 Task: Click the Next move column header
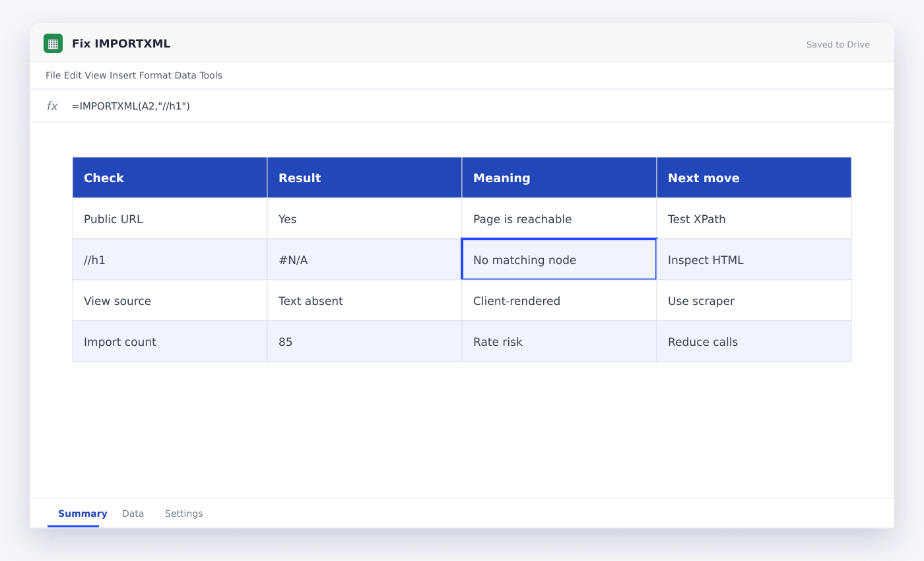coord(754,178)
